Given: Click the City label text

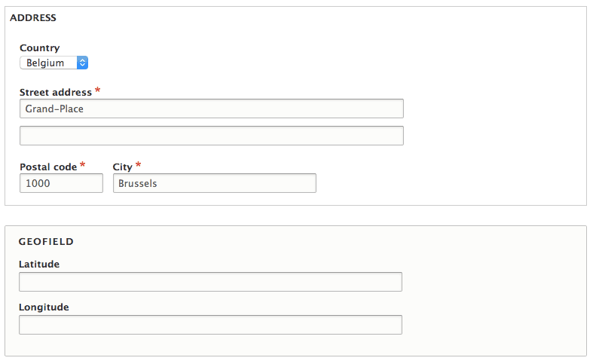Looking at the screenshot, I should pyautogui.click(x=122, y=167).
